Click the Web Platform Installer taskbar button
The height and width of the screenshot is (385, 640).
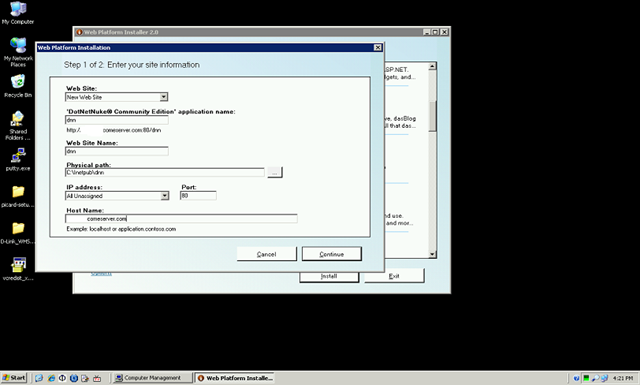click(235, 378)
